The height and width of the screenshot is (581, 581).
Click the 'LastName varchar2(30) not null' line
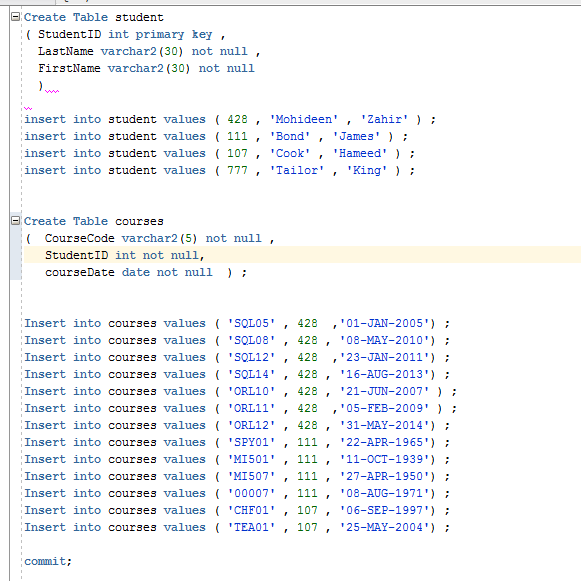[149, 51]
